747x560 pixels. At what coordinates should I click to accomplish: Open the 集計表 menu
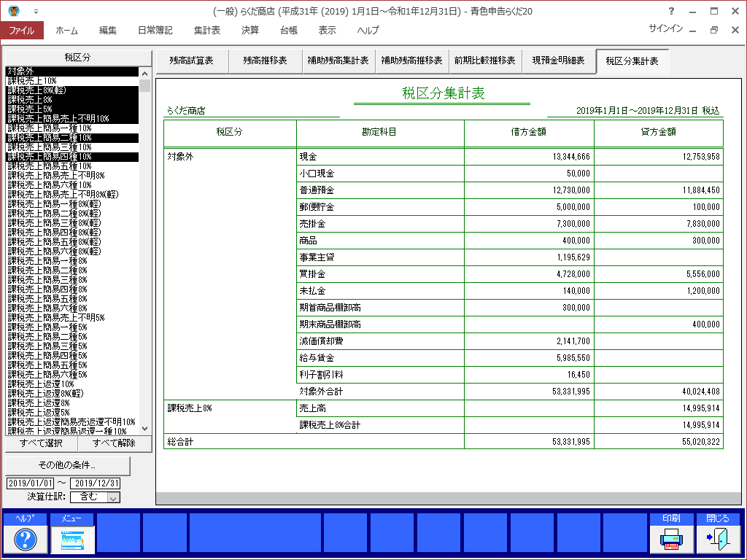coord(207,31)
